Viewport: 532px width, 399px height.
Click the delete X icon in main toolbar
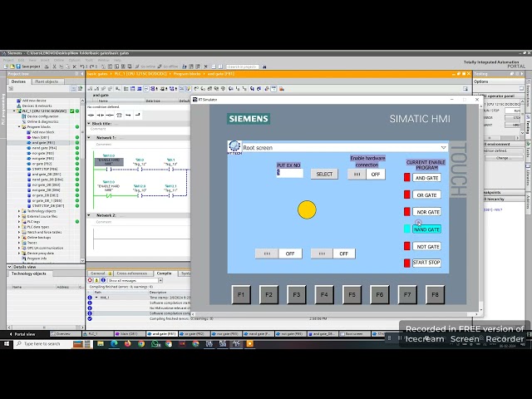pyautogui.click(x=74, y=66)
